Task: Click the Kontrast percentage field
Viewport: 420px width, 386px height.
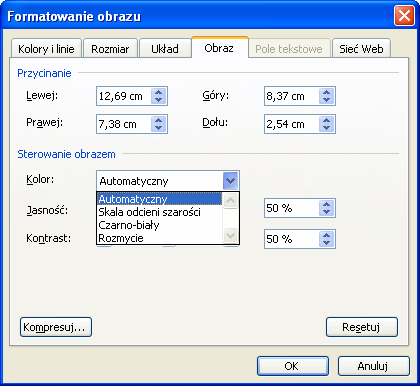Action: 292,239
